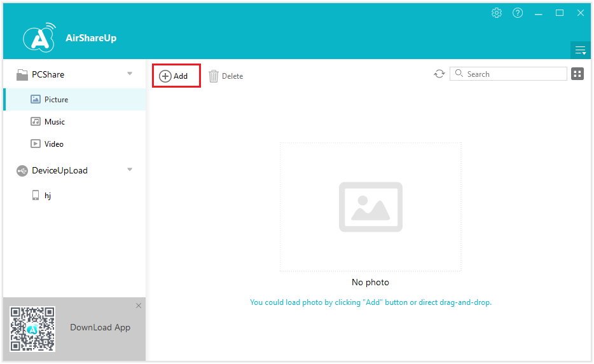Click the 'No photo' label

coord(371,282)
